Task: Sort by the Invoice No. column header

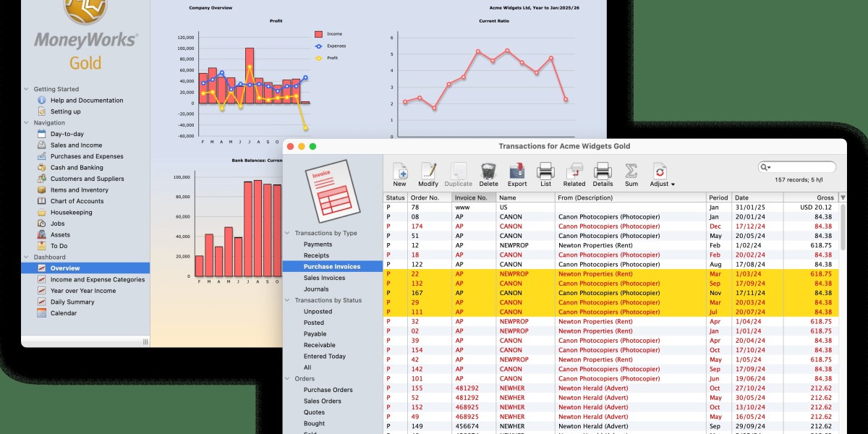Action: (x=475, y=197)
